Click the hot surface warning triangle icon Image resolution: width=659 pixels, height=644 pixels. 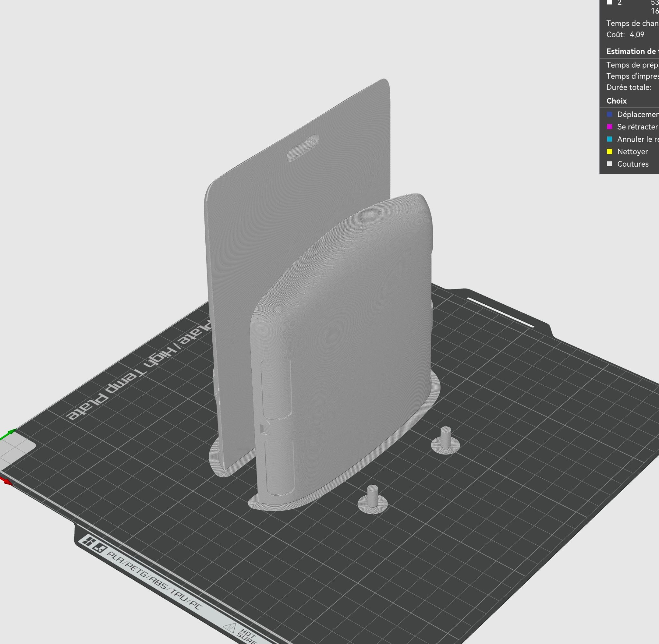pos(230,628)
